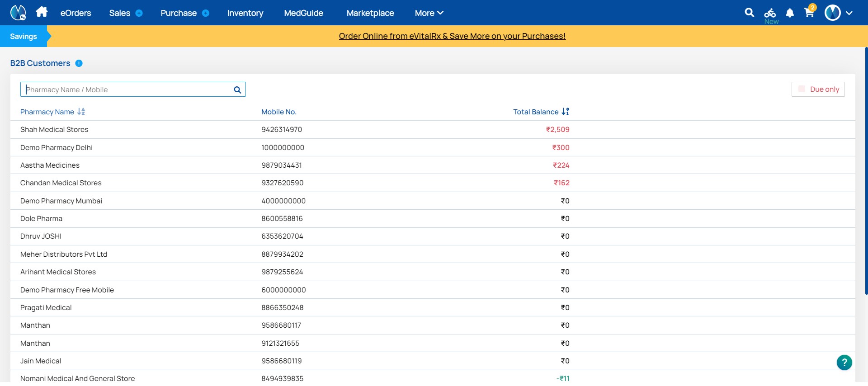
Task: Click mobile number 9426314970
Action: (282, 129)
